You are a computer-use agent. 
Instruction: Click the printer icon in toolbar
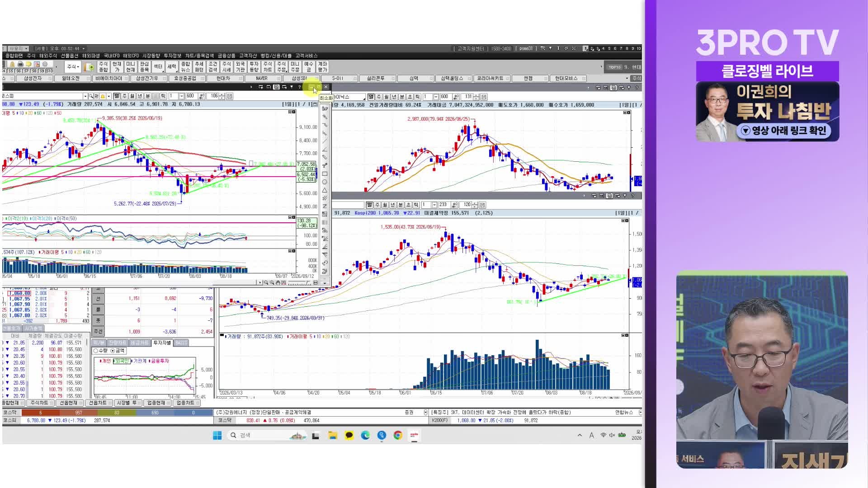tap(20, 64)
